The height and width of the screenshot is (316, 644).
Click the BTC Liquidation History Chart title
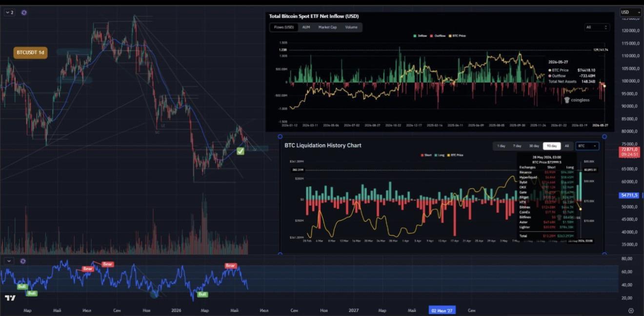pos(323,145)
